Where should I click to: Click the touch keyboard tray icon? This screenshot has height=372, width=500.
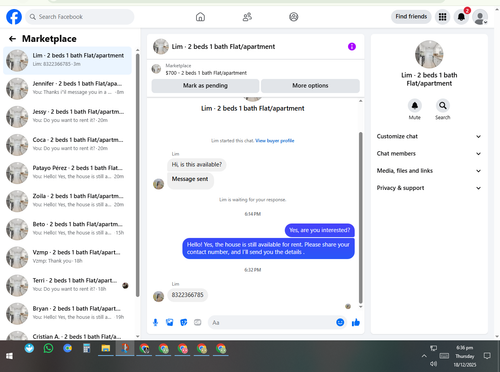(x=444, y=356)
